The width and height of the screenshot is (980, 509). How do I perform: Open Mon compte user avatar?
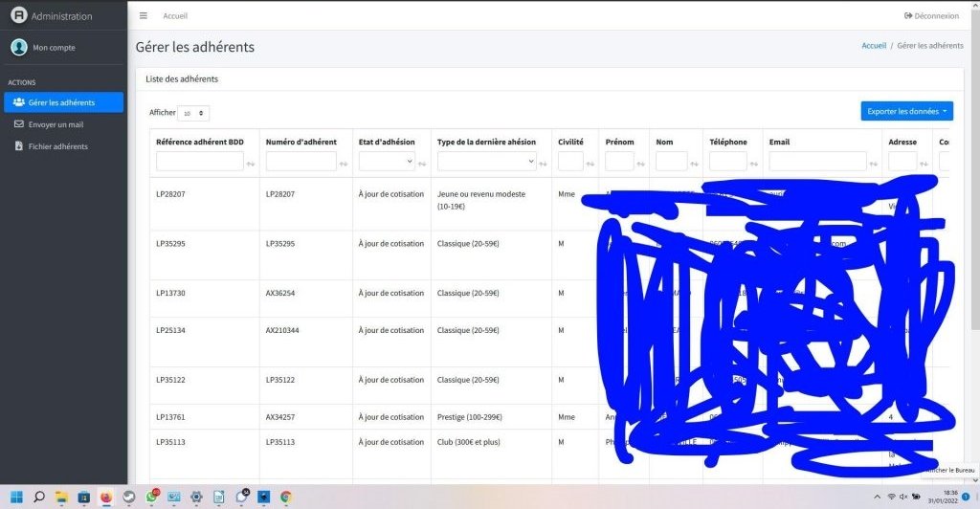[x=19, y=47]
